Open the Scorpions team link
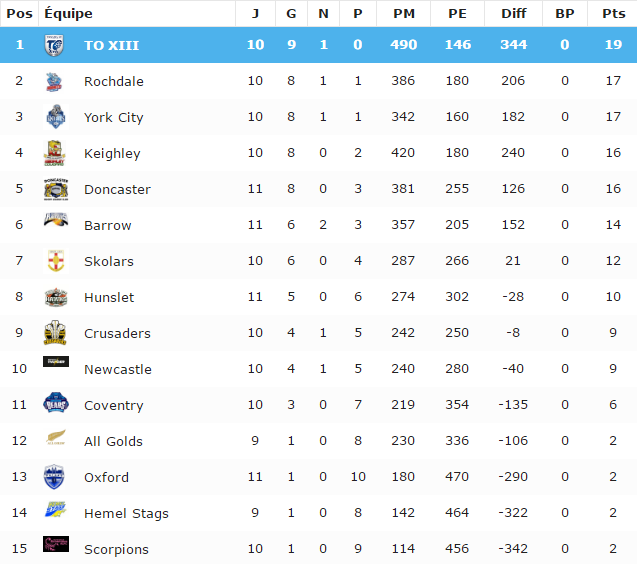 coord(116,550)
